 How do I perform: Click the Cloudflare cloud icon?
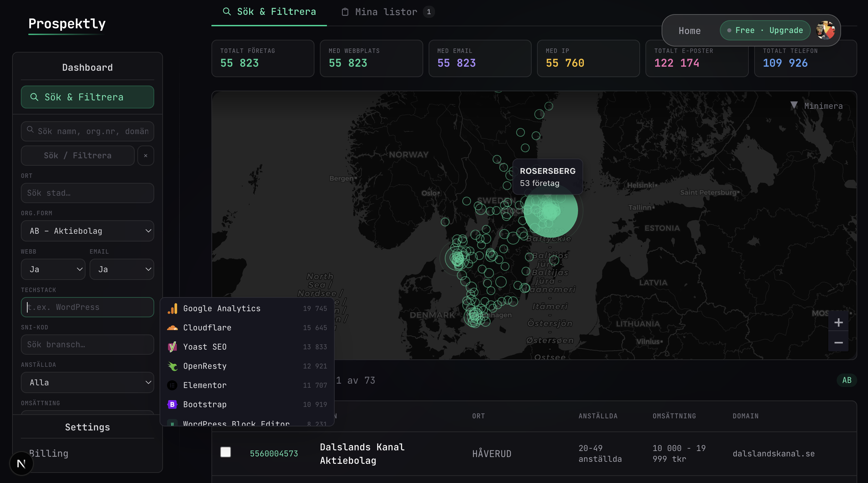click(x=172, y=328)
